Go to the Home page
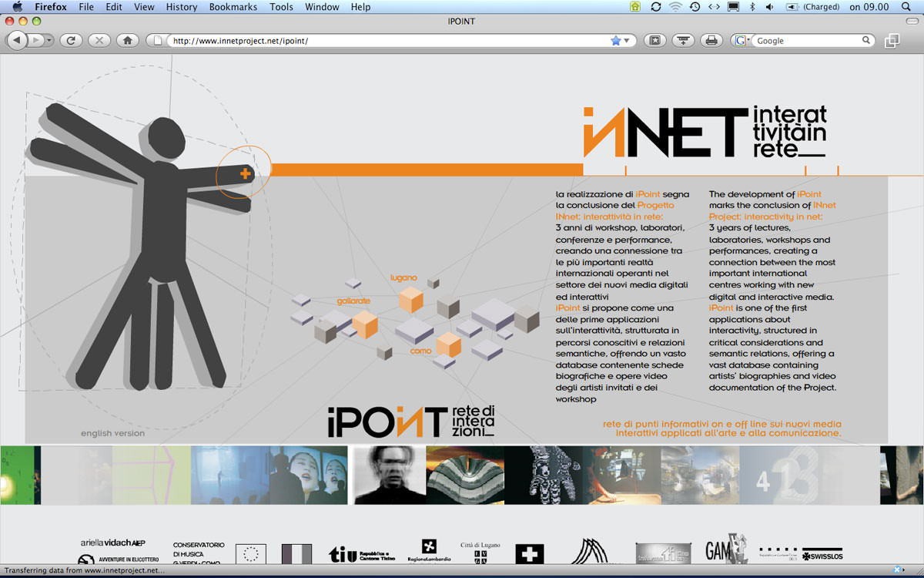Screen dimensions: 924x578 point(128,40)
